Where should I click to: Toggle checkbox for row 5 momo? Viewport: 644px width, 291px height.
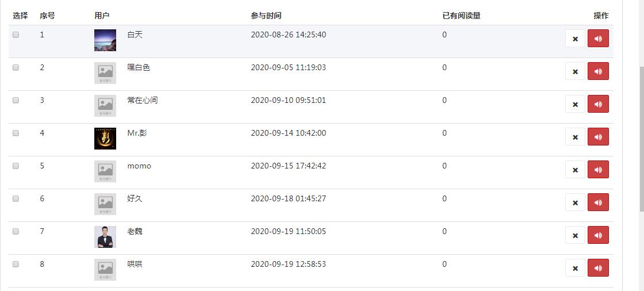pos(16,166)
